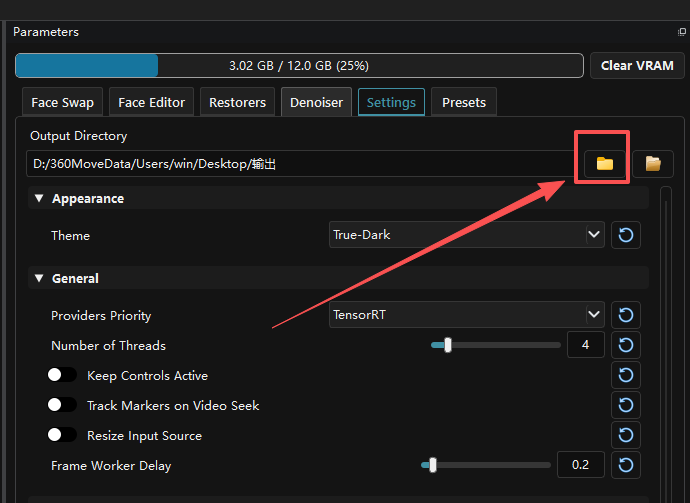Click the Frame Worker Delay label

pyautogui.click(x=111, y=466)
